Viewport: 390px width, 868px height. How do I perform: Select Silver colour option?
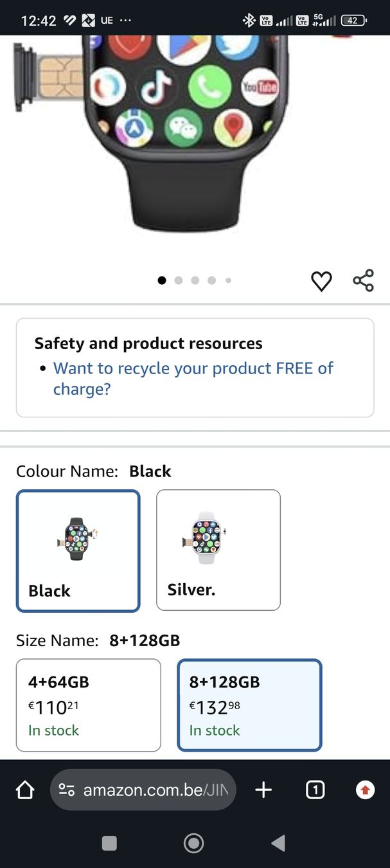click(218, 550)
